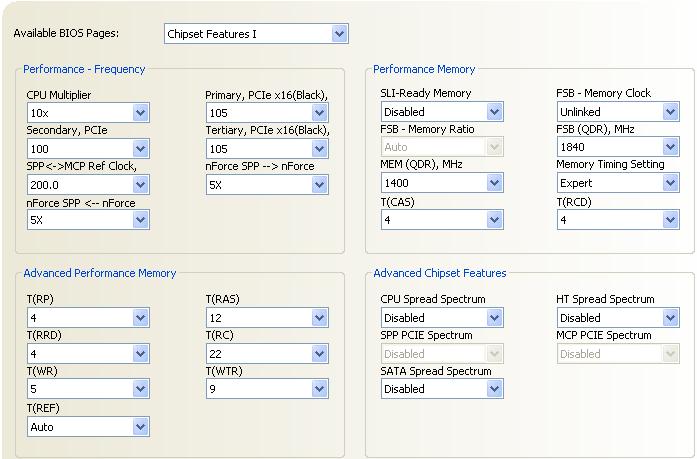The height and width of the screenshot is (459, 697).
Task: Open the T(REF) Auto dropdown
Action: [x=88, y=427]
